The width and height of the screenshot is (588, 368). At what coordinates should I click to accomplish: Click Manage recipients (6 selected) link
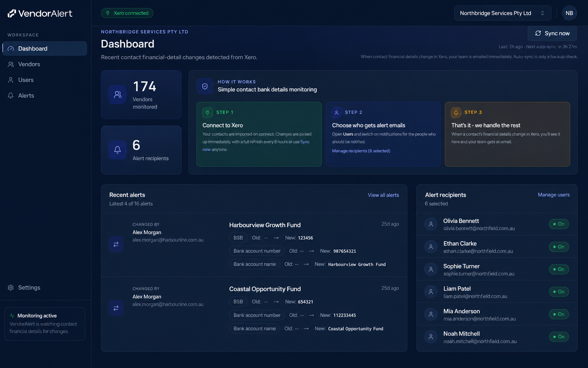point(361,151)
